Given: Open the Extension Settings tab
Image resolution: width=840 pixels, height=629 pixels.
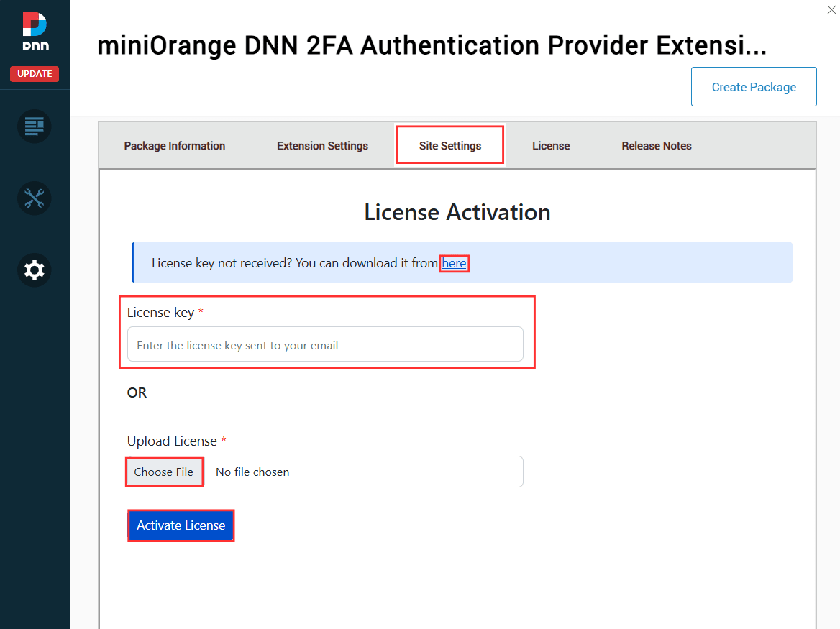Looking at the screenshot, I should click(x=321, y=145).
